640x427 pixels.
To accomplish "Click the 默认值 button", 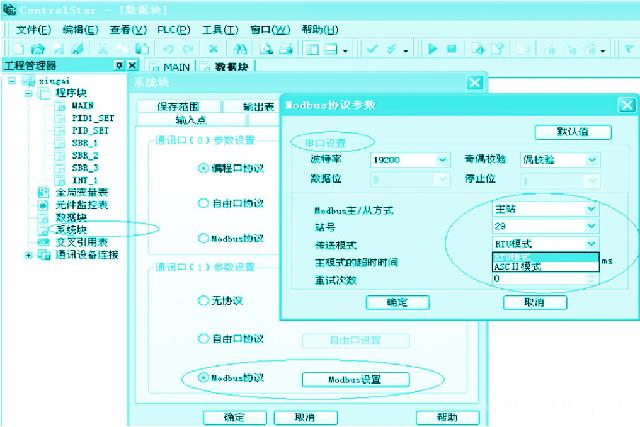I will point(573,132).
